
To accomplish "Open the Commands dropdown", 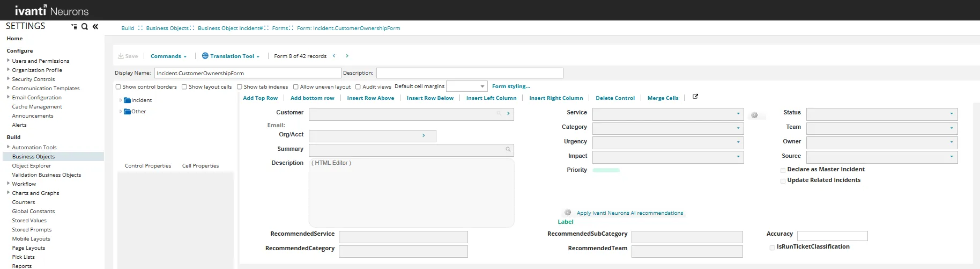I will click(x=168, y=56).
